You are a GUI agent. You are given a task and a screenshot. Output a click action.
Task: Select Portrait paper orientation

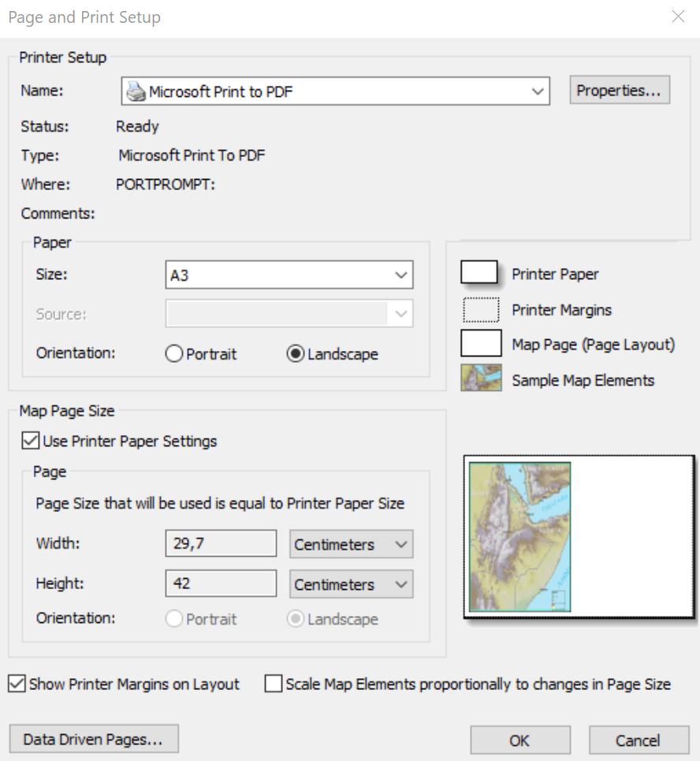[x=173, y=354]
